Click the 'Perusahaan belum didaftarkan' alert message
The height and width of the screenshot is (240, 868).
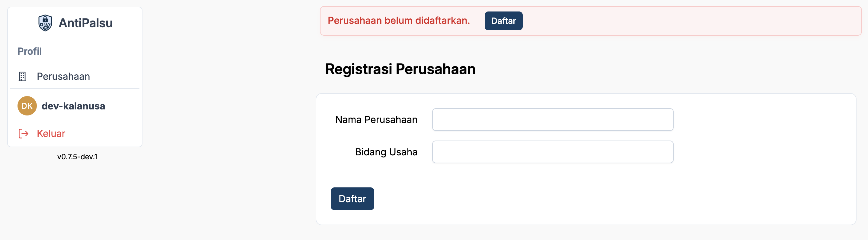point(398,21)
